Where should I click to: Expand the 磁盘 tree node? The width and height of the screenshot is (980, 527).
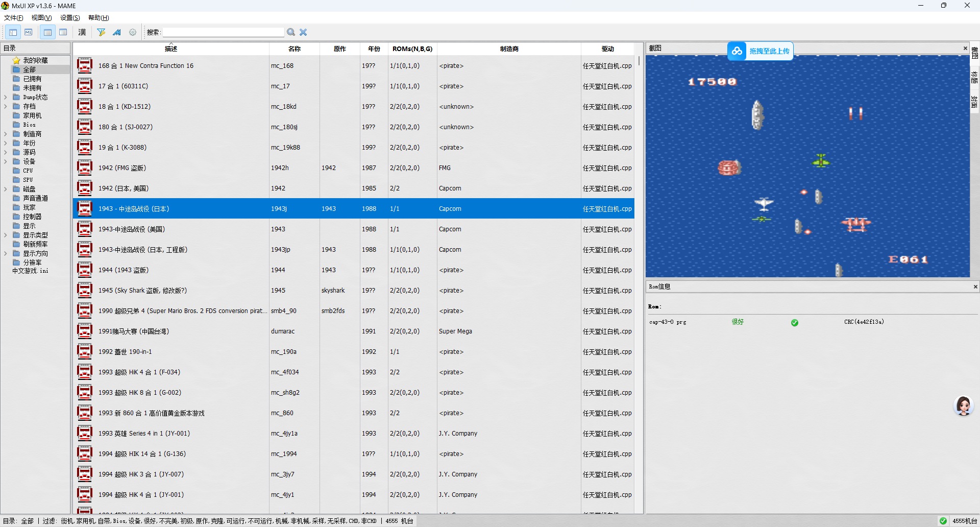[6, 189]
